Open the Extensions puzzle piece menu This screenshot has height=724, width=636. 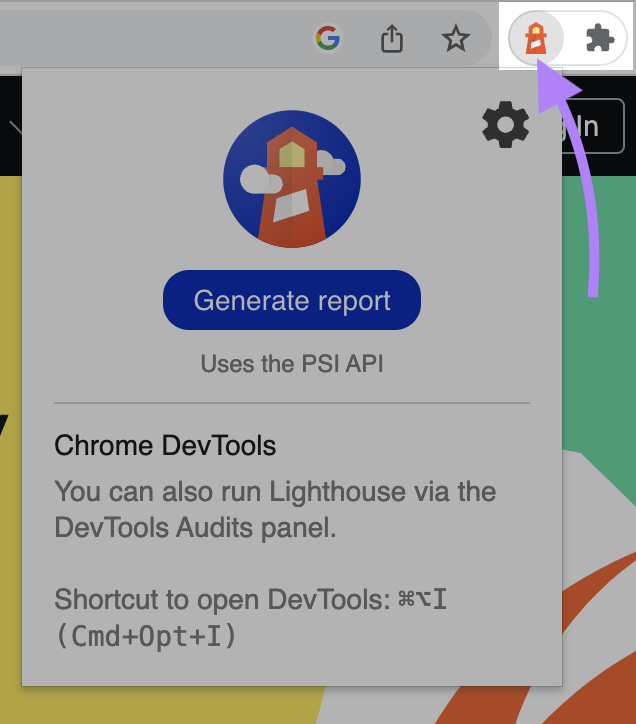[x=599, y=39]
